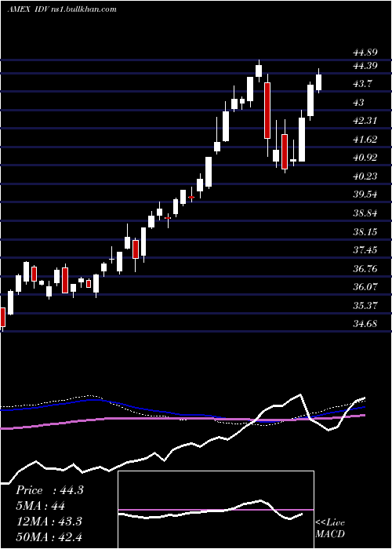Click the 5MA : 44 readout
The height and width of the screenshot is (549, 392).
tap(40, 506)
